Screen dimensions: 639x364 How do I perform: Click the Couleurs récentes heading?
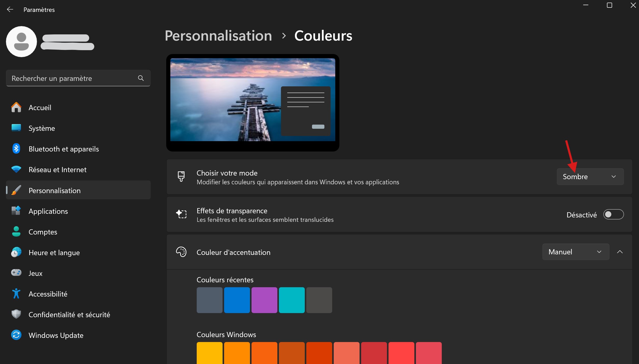225,280
